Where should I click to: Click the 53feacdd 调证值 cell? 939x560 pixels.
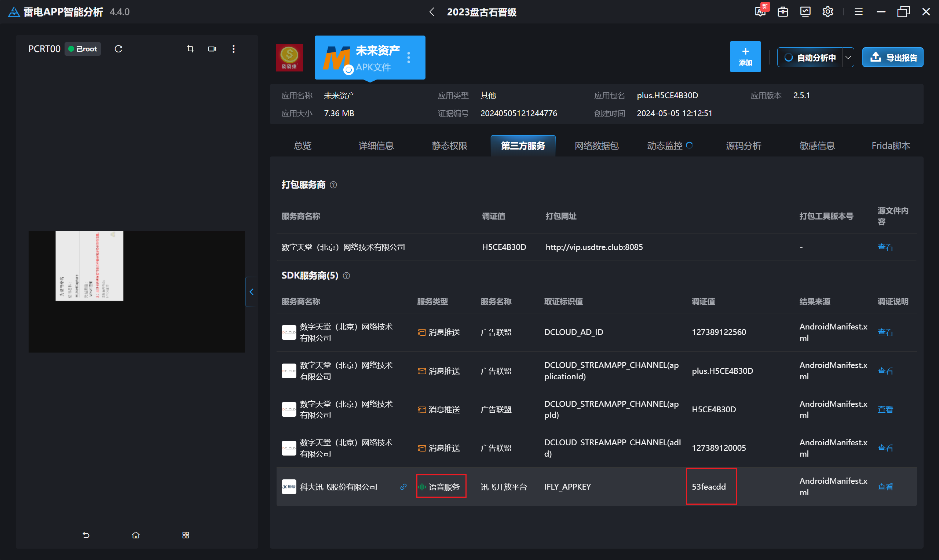click(x=709, y=487)
